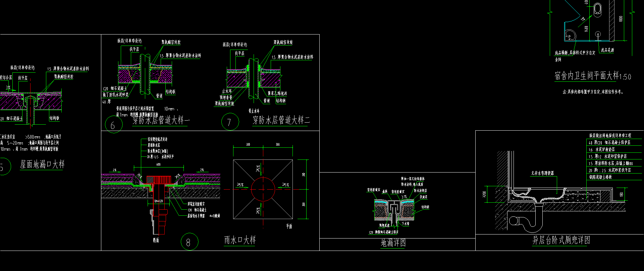Select the 钢筋混凝土楼板 row

pos(600,177)
